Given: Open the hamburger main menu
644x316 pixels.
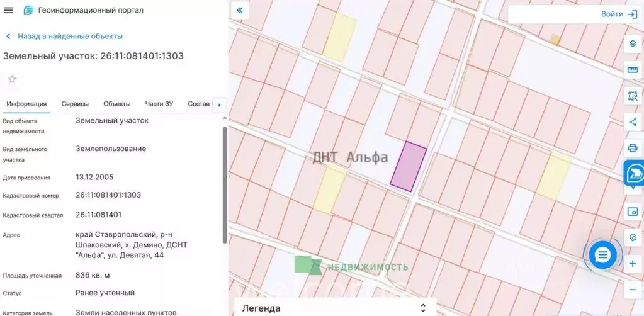Looking at the screenshot, I should tap(8, 10).
